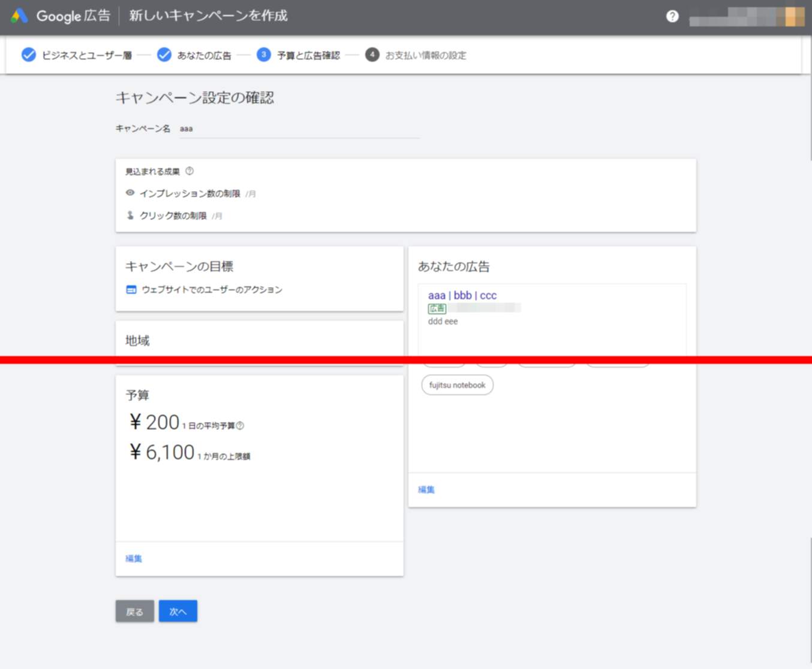Focus the キャンペーン名 input field
Viewport: 812px width, 669px height.
299,129
